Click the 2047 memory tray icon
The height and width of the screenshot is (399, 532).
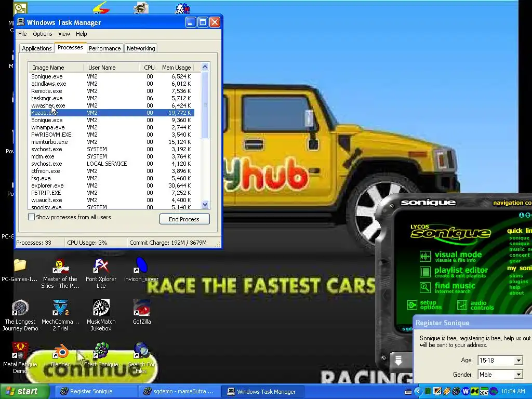pos(484,392)
